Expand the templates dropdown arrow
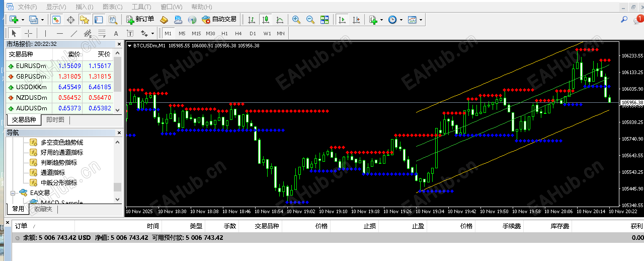This screenshot has width=644, height=261. point(421,20)
